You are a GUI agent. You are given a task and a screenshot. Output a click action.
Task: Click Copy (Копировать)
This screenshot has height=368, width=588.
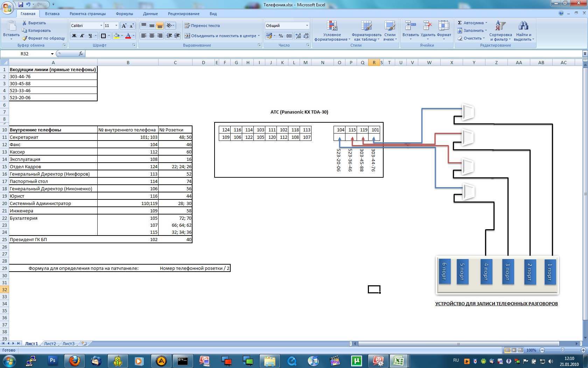[x=36, y=30]
